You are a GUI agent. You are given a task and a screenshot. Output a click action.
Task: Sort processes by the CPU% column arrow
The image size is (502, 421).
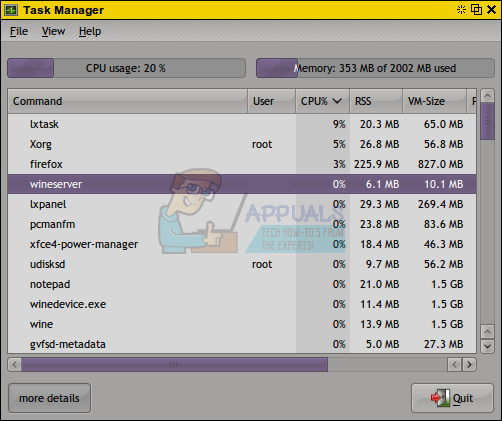click(x=337, y=101)
